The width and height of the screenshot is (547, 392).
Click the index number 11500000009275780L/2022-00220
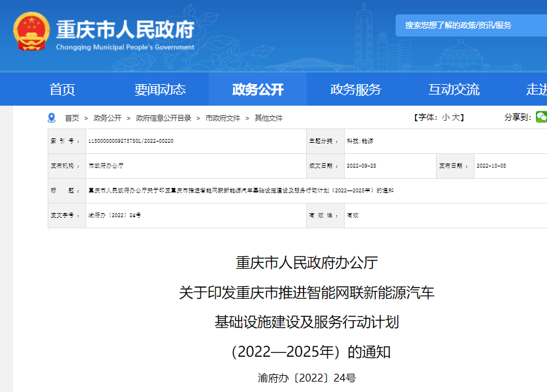tap(131, 141)
